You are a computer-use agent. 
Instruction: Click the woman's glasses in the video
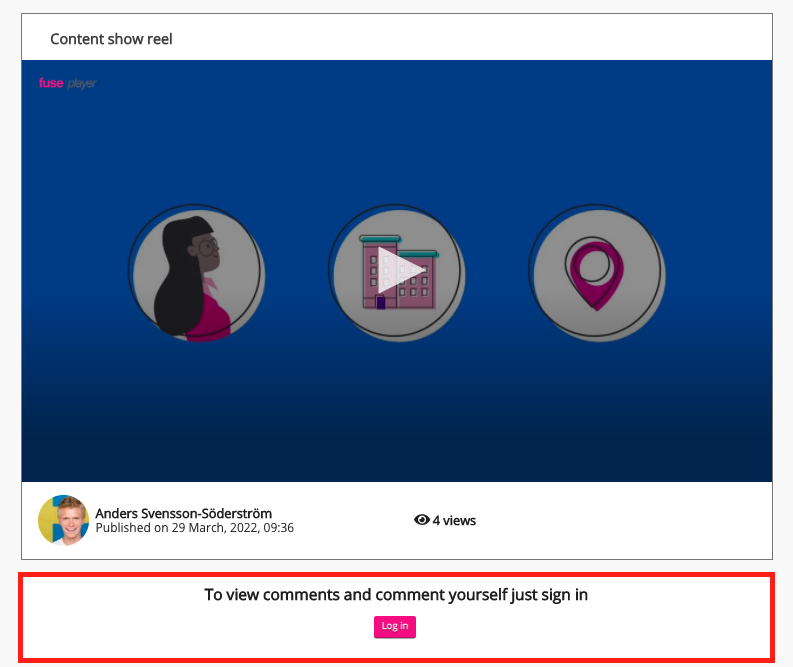(x=209, y=245)
